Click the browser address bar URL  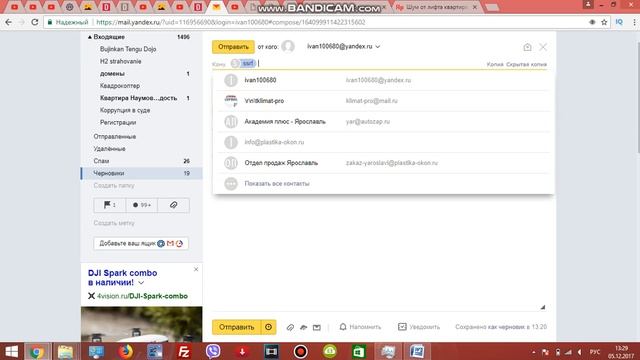tap(231, 22)
